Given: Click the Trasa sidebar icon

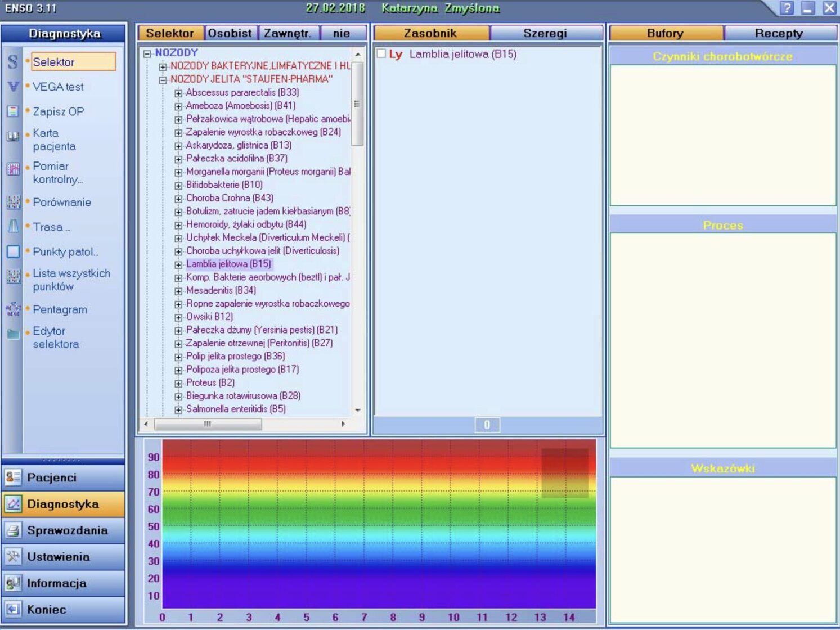Looking at the screenshot, I should tap(13, 226).
